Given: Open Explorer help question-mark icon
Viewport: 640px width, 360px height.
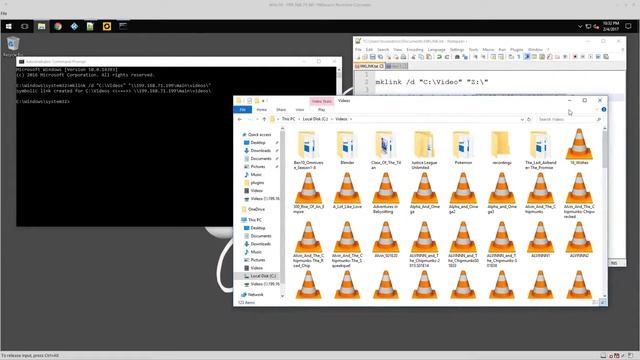Looking at the screenshot, I should 604,109.
